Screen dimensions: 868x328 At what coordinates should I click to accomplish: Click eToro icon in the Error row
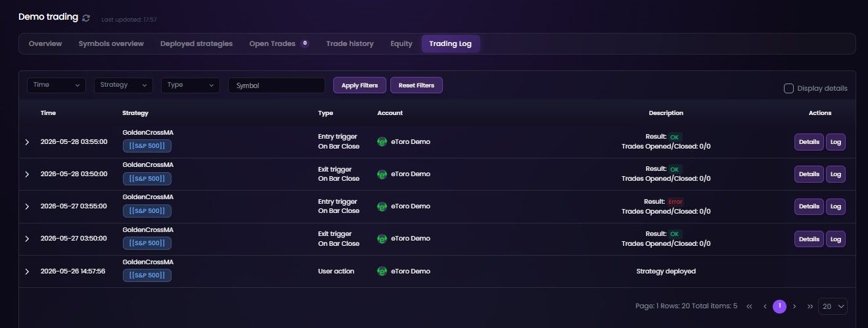[382, 206]
